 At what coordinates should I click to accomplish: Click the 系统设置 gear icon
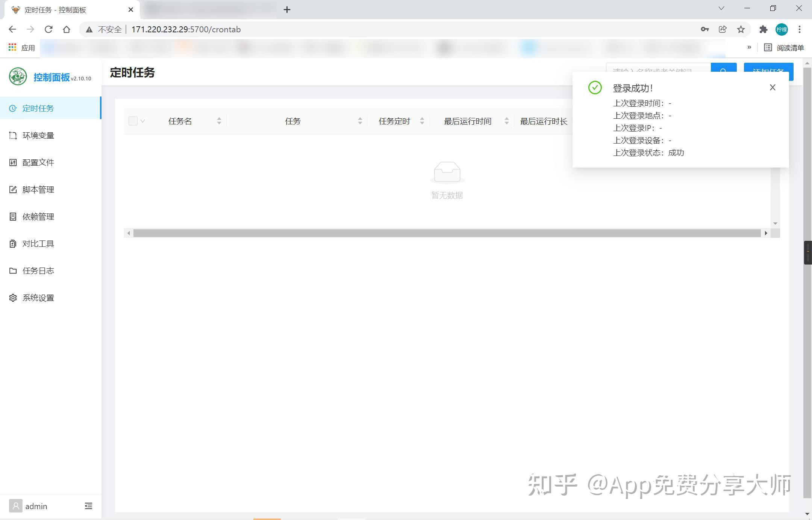tap(12, 298)
